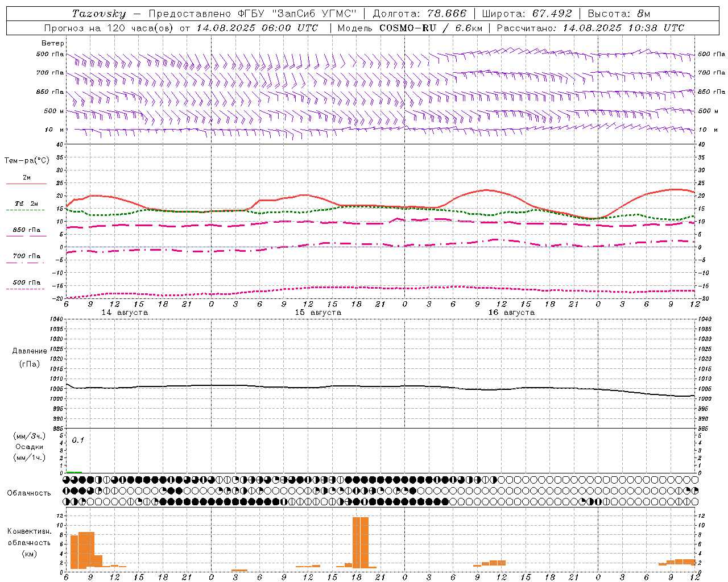This screenshot has height=582, width=728.
Task: Click the 'Конвективн.' convective cloud label
Action: point(29,531)
